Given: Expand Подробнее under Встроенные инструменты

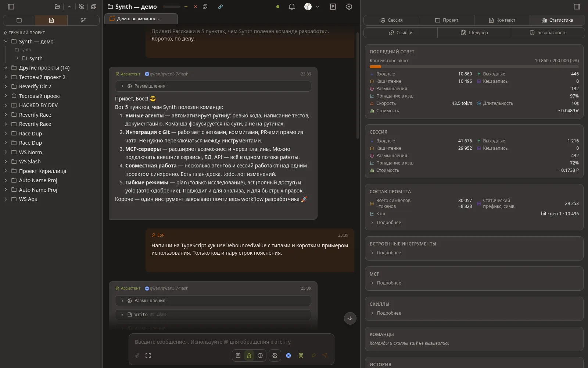Looking at the screenshot, I should pos(386,253).
